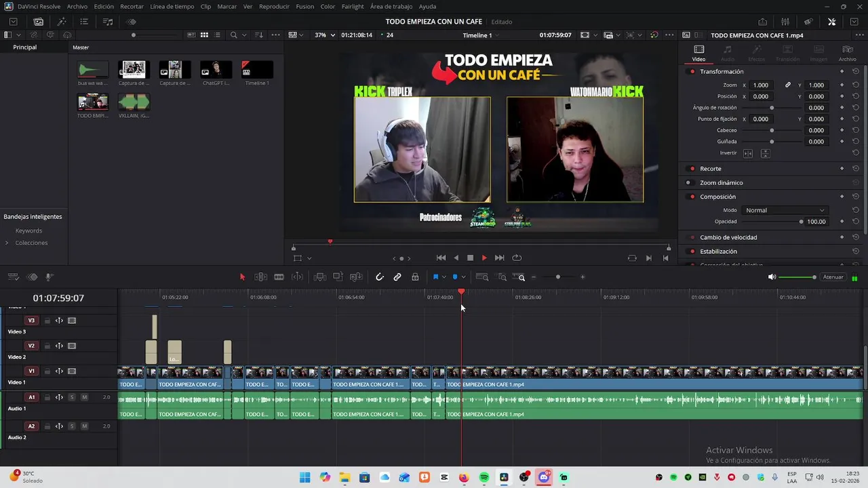Choose the Blade edit mode tool
Viewport: 868px width, 488px height.
279,277
